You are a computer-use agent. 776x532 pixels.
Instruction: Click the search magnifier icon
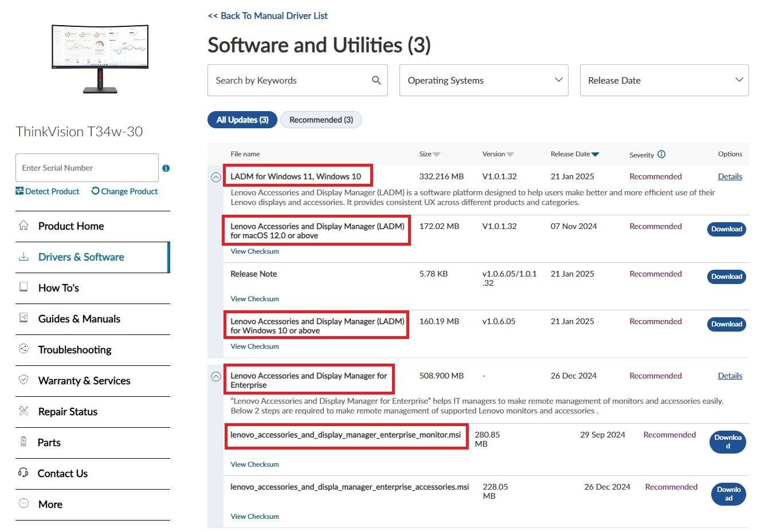(376, 80)
